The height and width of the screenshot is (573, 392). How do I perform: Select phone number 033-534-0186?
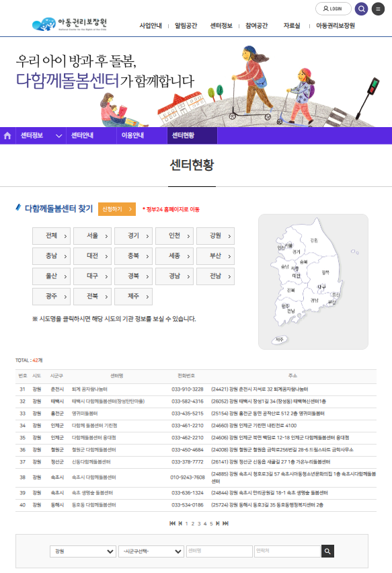(188, 505)
